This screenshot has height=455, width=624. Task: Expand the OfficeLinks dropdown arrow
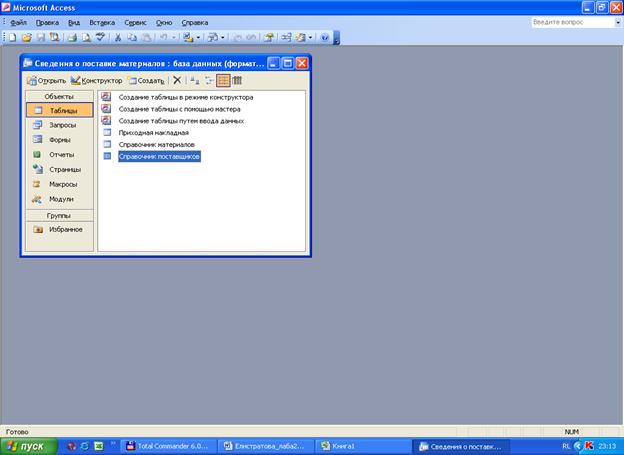[x=198, y=37]
